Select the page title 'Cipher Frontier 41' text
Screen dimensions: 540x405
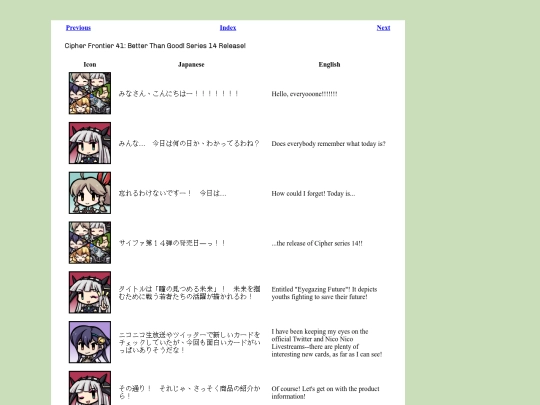click(x=92, y=46)
